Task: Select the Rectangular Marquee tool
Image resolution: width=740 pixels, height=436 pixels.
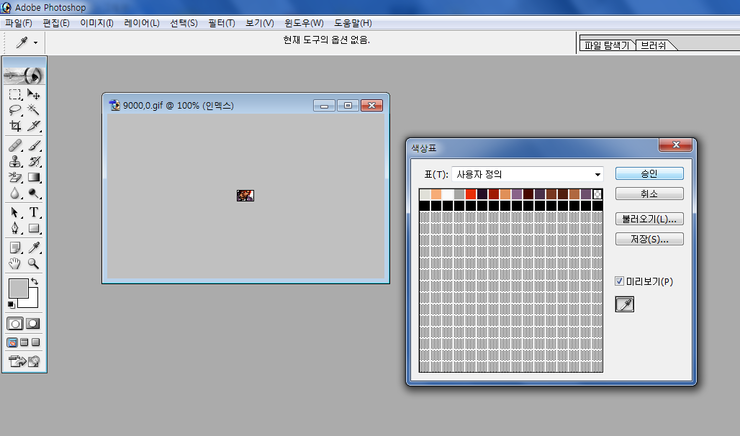Action: tap(15, 94)
